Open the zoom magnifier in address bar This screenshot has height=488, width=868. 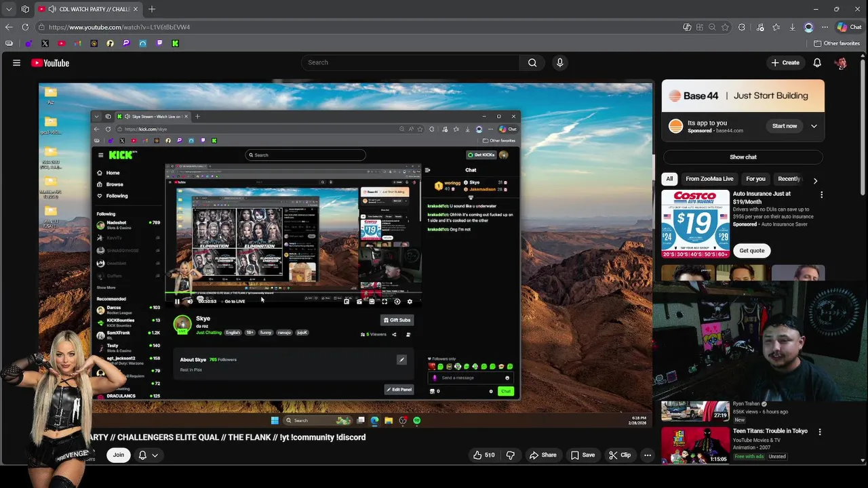(712, 27)
